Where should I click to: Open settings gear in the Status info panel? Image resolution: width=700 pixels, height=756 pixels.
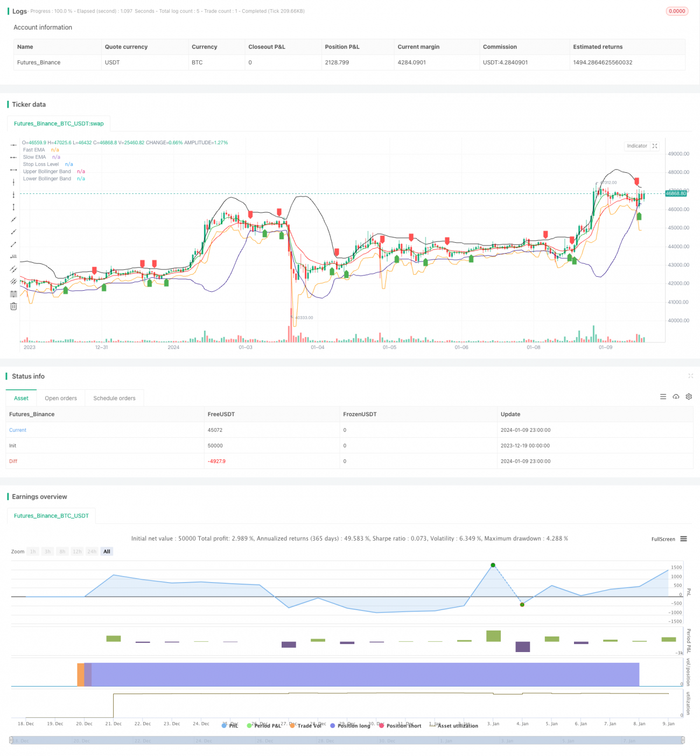(689, 396)
